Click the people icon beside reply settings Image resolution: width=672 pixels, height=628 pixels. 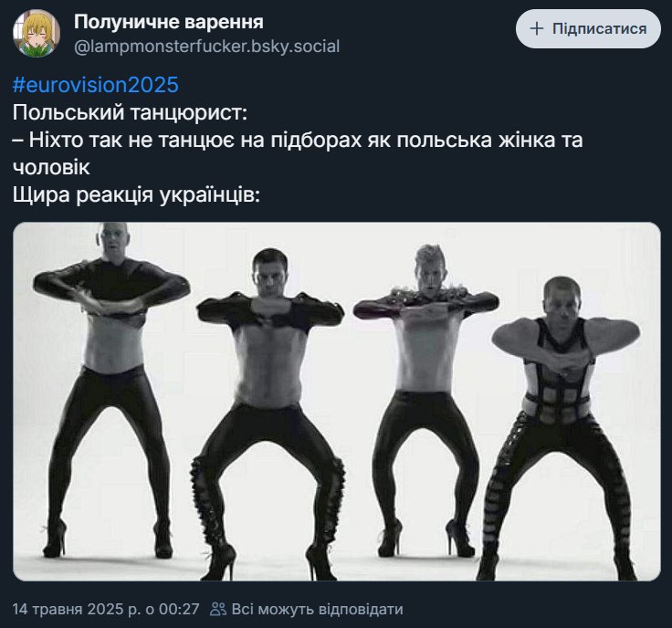pos(218,609)
